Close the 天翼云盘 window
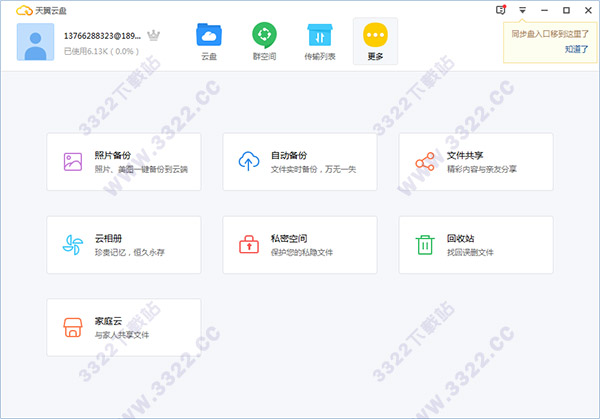Viewport: 600px width, 419px height. (x=588, y=10)
